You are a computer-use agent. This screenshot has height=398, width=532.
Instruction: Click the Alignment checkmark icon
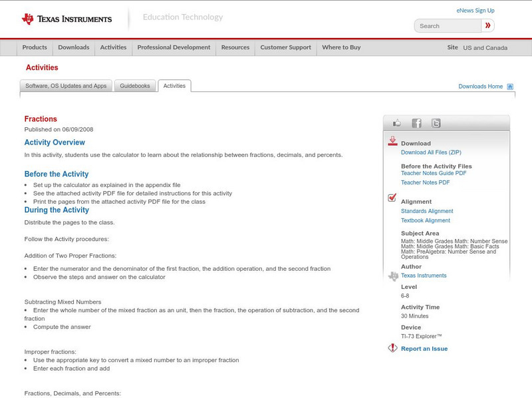coord(392,198)
